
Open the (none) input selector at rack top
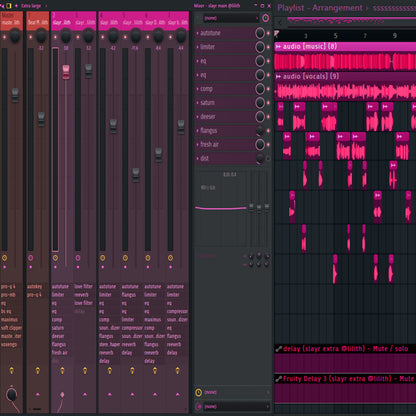tap(231, 18)
